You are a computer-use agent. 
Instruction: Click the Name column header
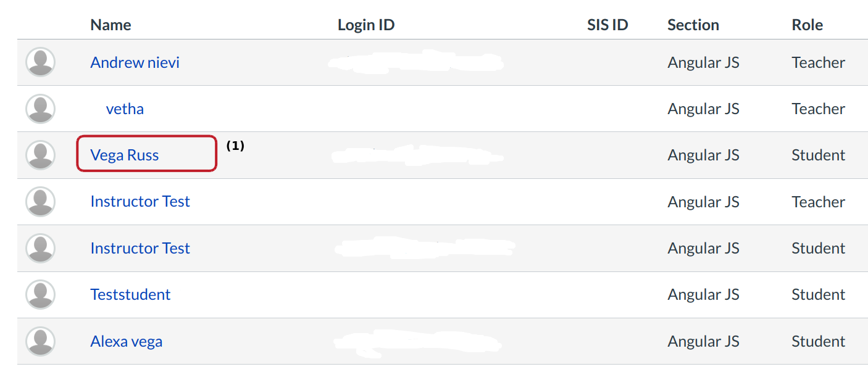click(111, 25)
